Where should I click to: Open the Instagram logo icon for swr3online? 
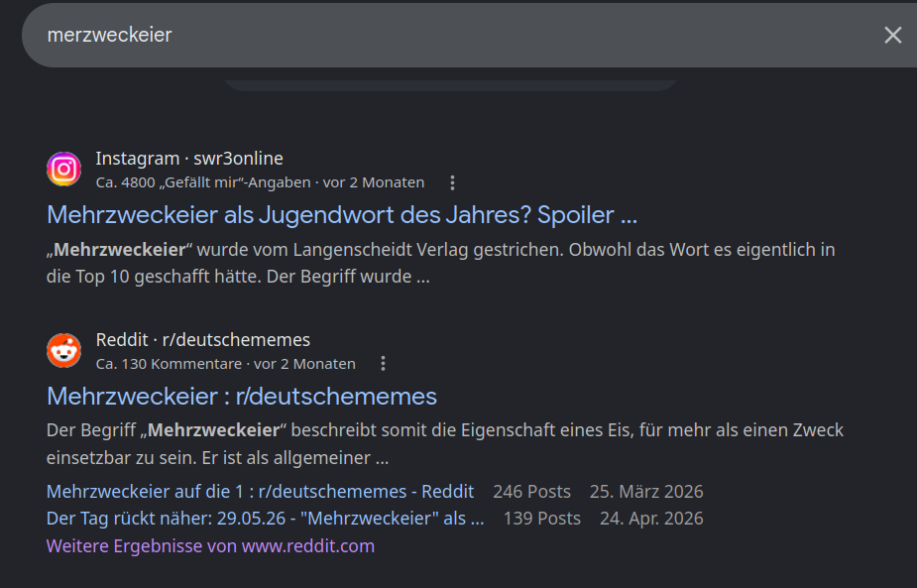(63, 170)
